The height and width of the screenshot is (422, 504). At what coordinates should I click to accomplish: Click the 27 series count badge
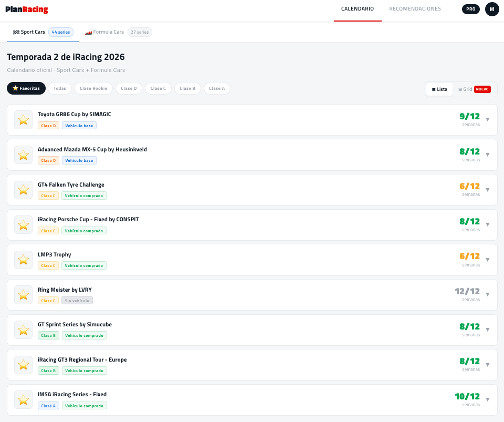[140, 32]
